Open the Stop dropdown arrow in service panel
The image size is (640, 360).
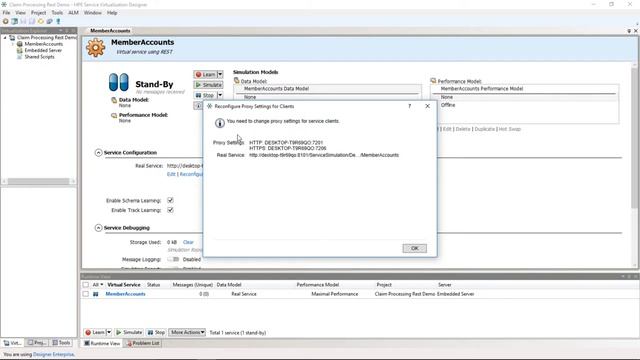(220, 95)
